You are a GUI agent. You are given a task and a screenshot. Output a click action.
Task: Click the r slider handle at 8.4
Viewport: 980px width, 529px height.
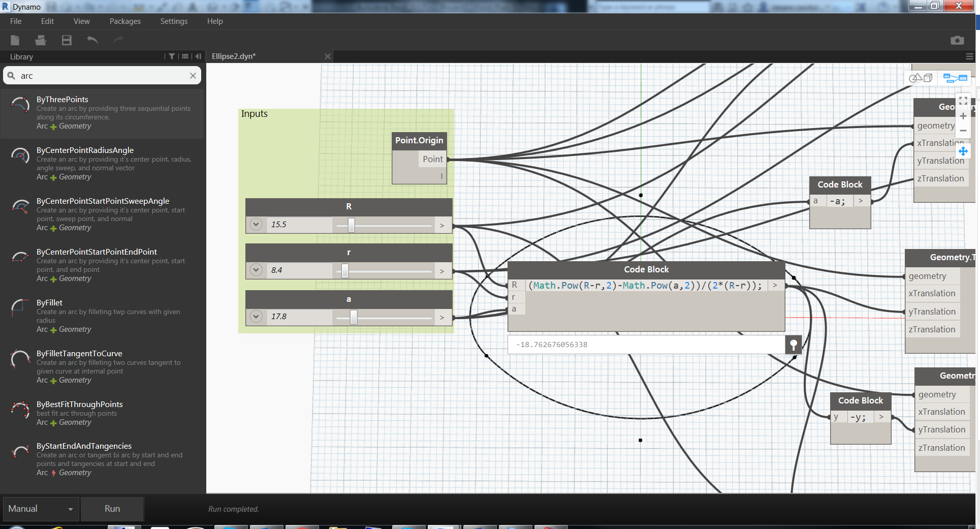pos(345,271)
